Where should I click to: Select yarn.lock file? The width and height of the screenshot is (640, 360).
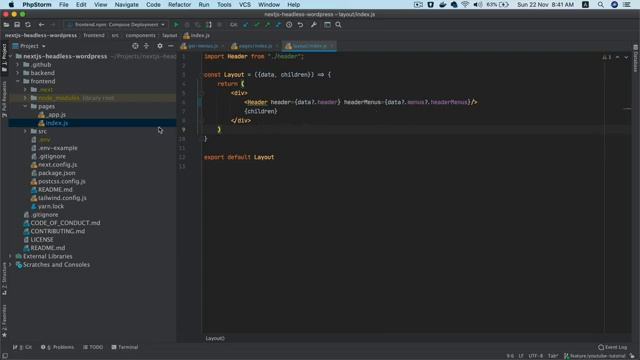click(x=51, y=207)
